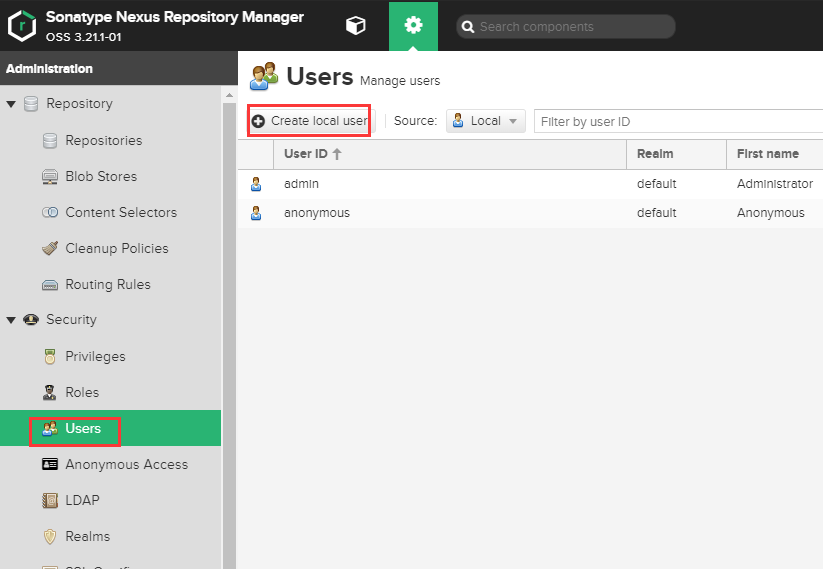This screenshot has height=569, width=823.
Task: Click the search magnifier icon
Action: pyautogui.click(x=468, y=27)
